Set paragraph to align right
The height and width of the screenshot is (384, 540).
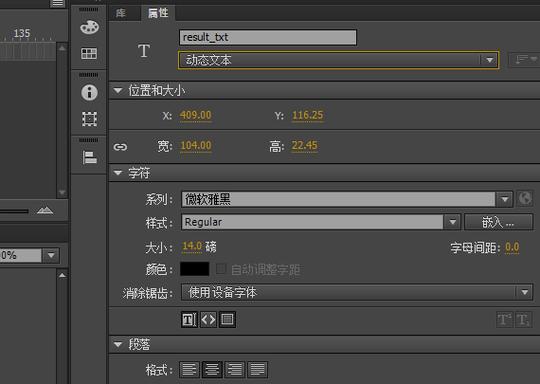pos(235,370)
